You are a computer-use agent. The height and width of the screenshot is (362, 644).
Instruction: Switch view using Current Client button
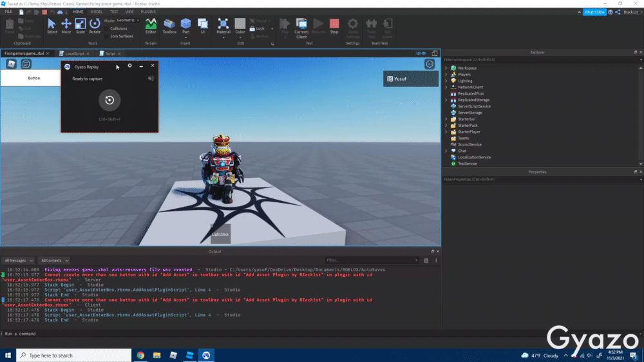301,28
